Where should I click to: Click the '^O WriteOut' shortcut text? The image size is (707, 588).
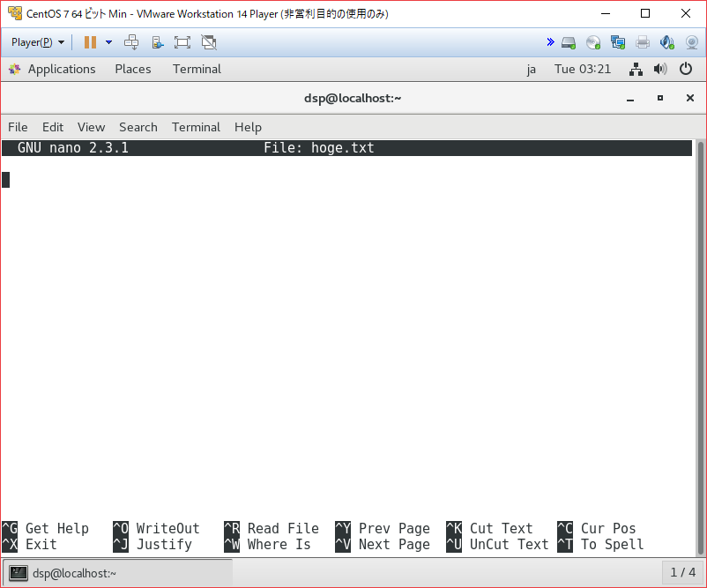(x=156, y=528)
